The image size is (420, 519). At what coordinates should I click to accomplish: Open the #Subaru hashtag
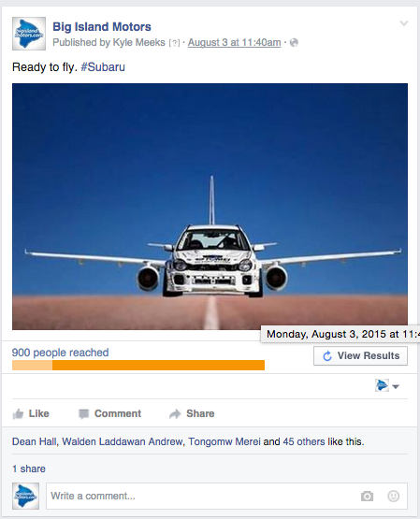point(103,67)
